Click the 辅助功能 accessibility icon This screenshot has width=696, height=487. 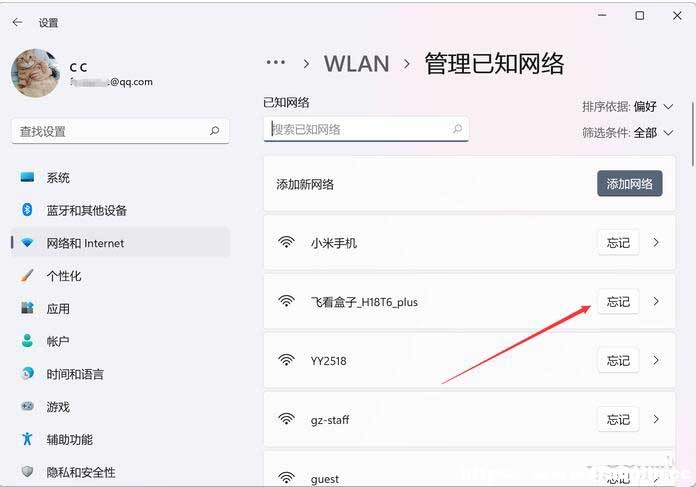tap(27, 439)
